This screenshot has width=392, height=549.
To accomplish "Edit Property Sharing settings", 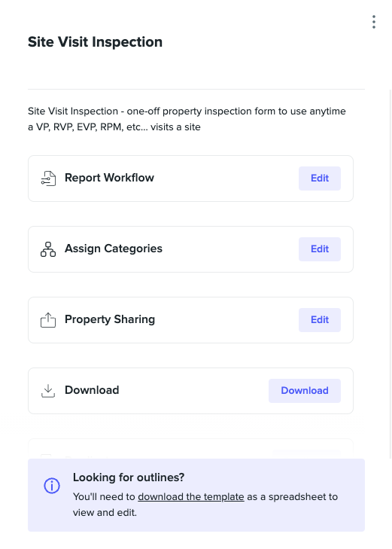I will click(320, 320).
